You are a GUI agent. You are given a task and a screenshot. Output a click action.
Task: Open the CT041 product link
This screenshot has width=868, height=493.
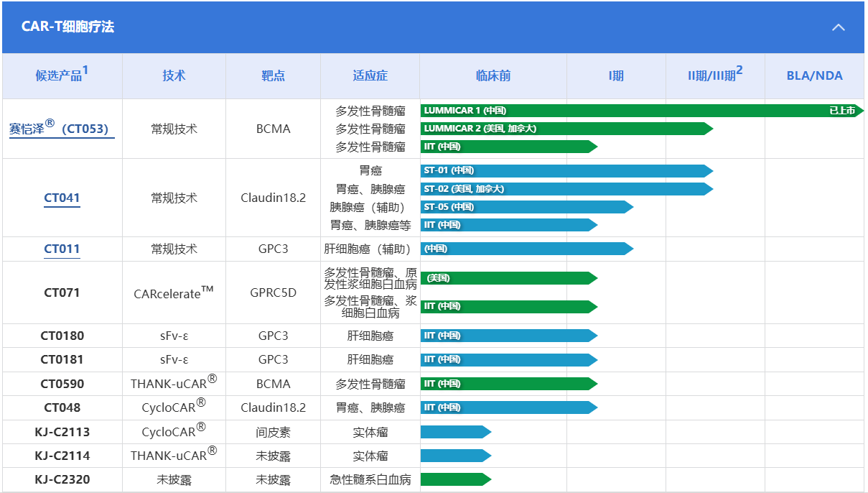click(62, 198)
